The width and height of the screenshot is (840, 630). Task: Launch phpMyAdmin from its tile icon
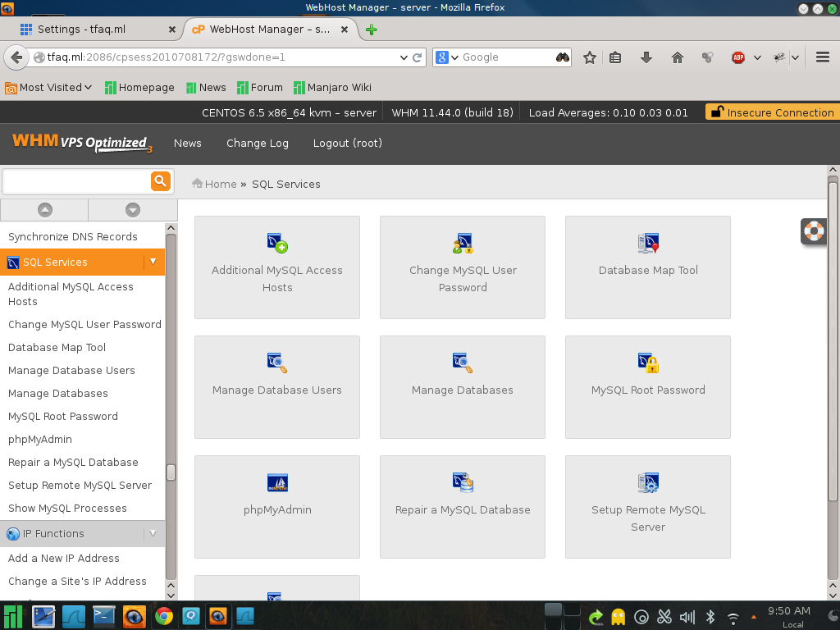tap(277, 482)
